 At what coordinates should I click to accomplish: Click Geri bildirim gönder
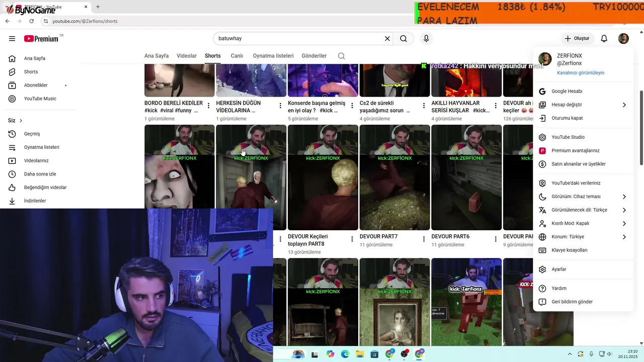583,302
